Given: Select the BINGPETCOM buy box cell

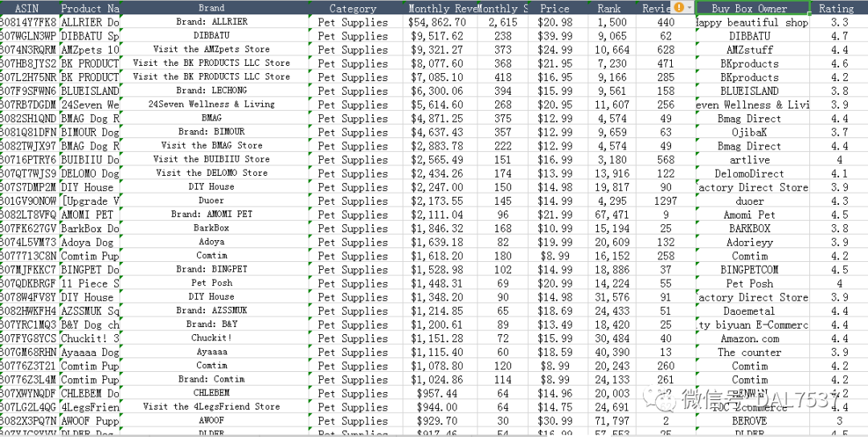Looking at the screenshot, I should (752, 270).
